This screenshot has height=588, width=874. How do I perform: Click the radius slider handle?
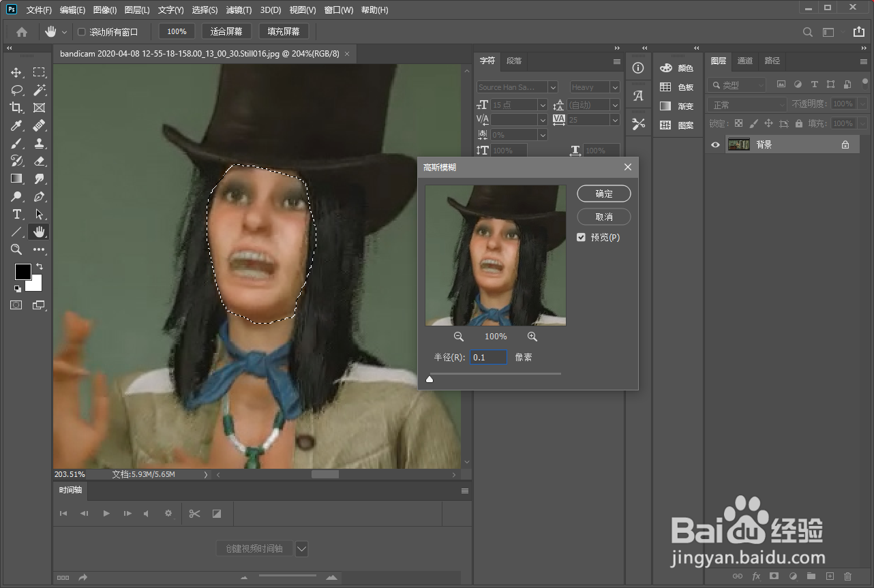430,379
